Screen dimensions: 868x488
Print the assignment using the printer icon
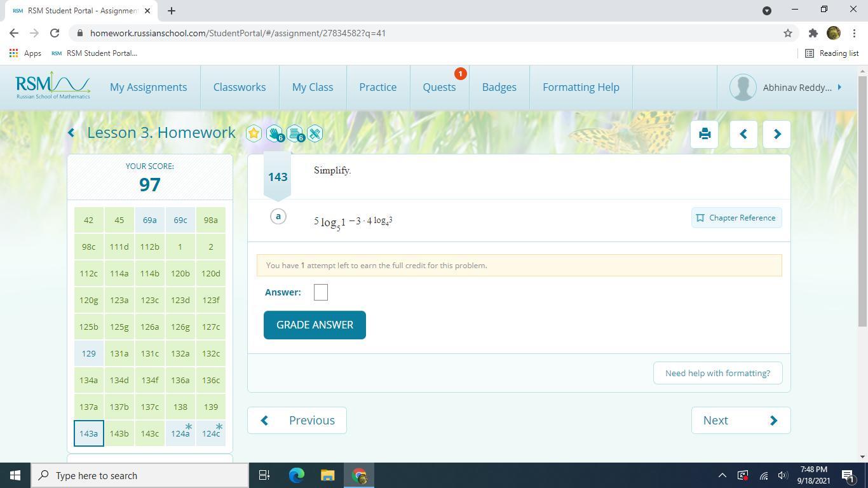click(705, 134)
